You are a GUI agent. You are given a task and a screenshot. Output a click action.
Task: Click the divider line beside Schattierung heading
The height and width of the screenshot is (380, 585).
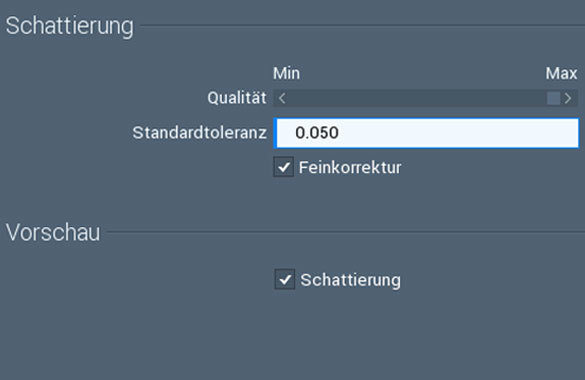point(363,26)
